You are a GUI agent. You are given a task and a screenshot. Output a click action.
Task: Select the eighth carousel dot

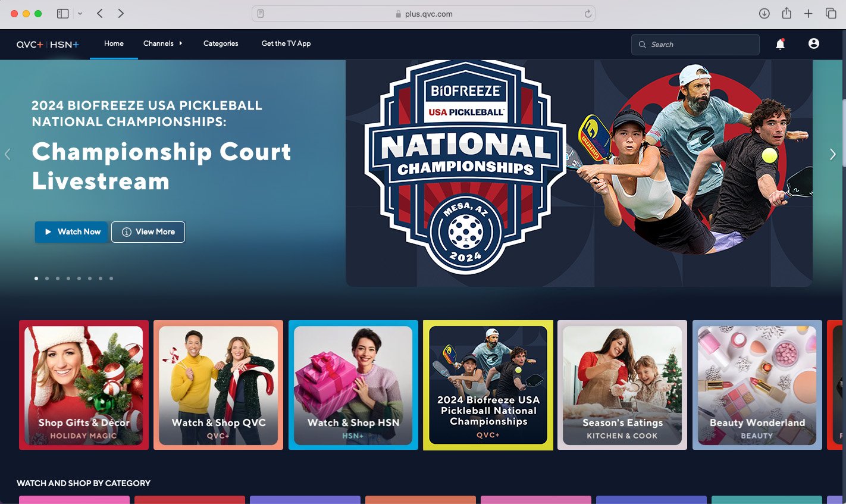[111, 278]
